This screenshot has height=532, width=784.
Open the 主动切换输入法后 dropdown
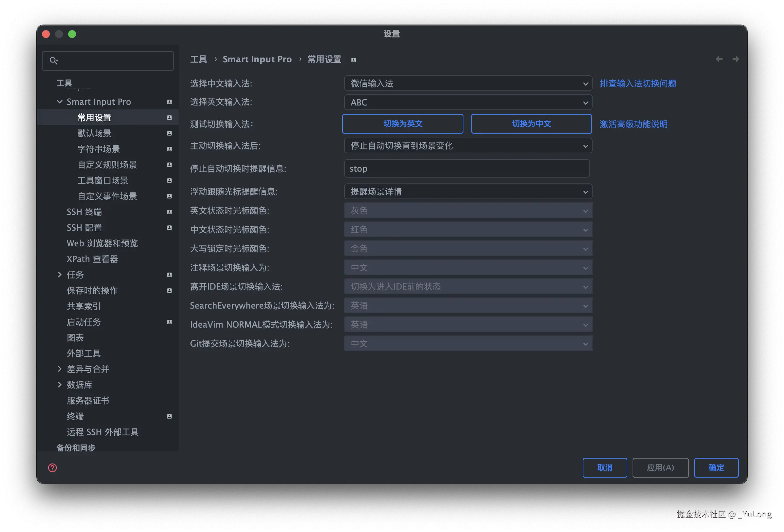pyautogui.click(x=468, y=146)
